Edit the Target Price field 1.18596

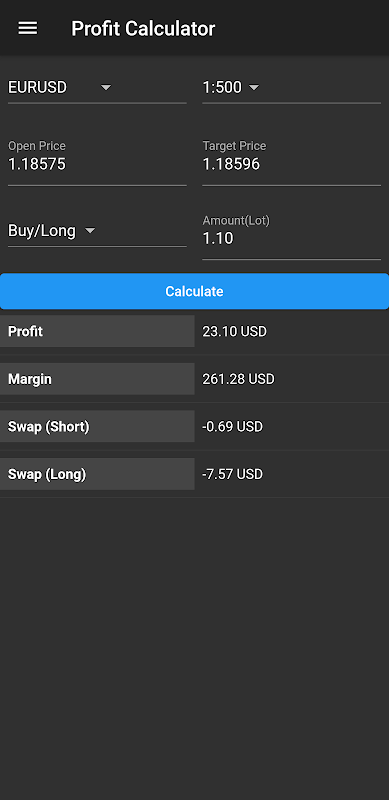point(291,162)
